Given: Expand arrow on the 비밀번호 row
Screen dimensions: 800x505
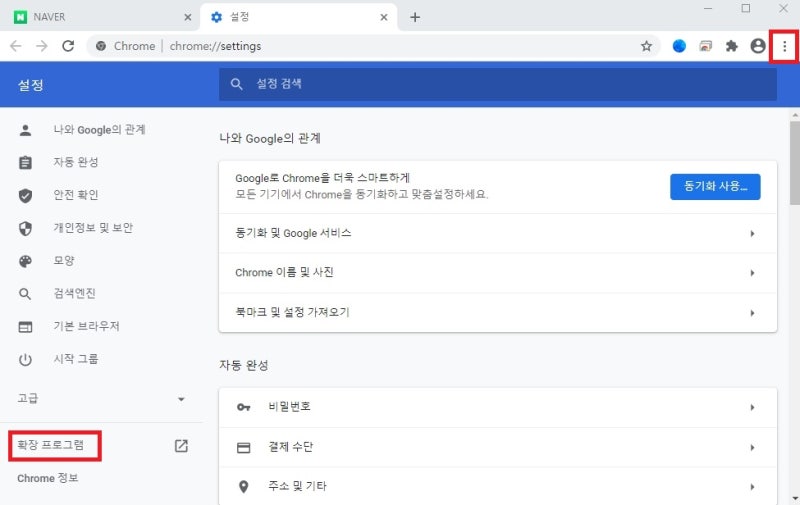Looking at the screenshot, I should click(752, 408).
